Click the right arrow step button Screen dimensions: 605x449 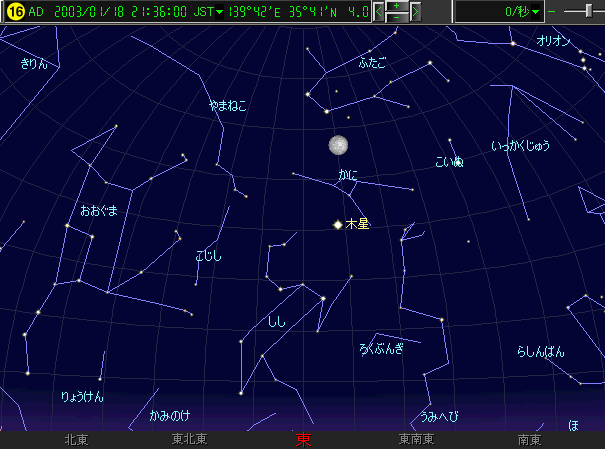415,12
